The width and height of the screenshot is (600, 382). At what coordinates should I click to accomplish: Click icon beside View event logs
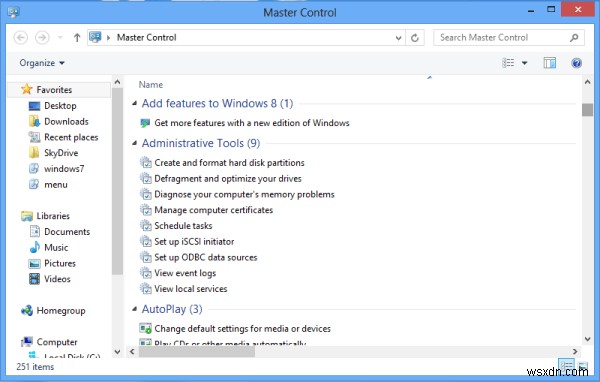145,273
